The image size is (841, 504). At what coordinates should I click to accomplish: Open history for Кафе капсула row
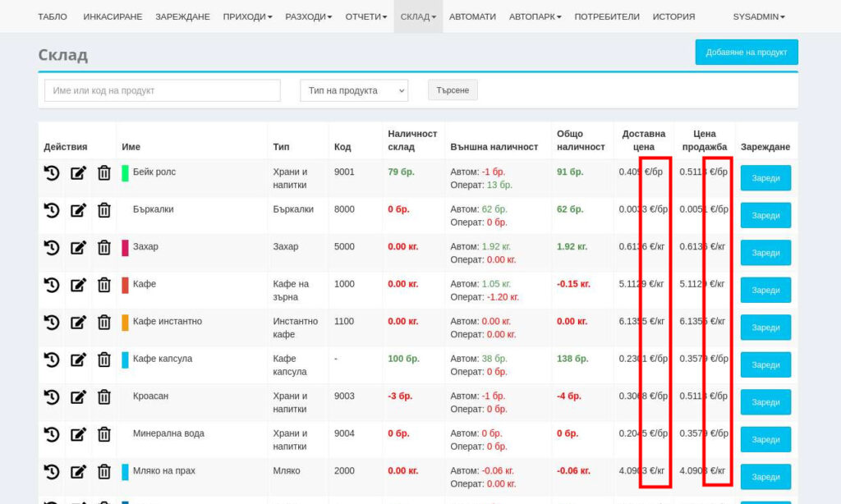52,360
